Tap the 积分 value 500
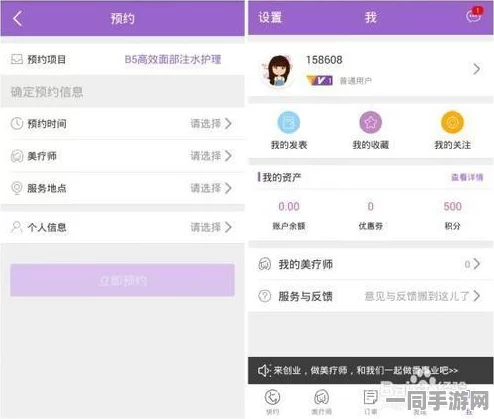This screenshot has width=494, height=419. click(452, 206)
